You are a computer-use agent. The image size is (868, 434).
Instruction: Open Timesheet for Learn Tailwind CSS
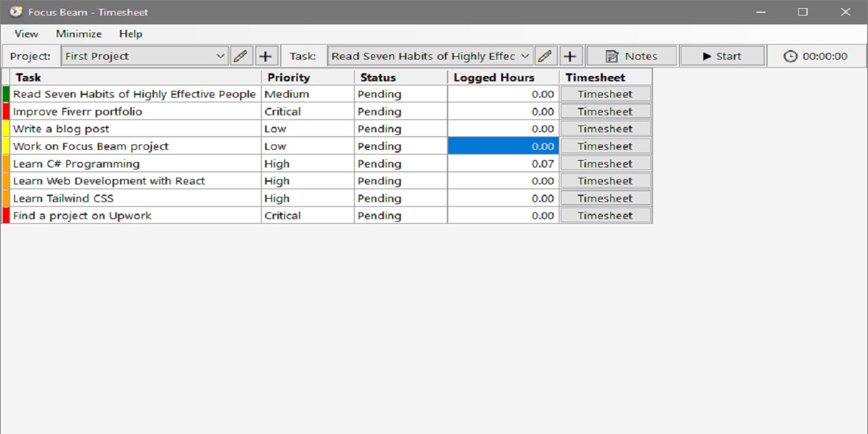pyautogui.click(x=606, y=198)
